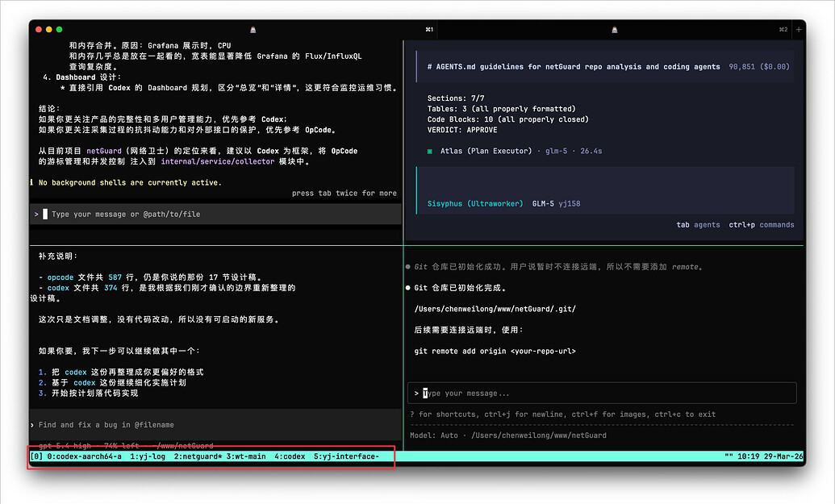Select tmux window 0:codex-aarch64-a

84,456
